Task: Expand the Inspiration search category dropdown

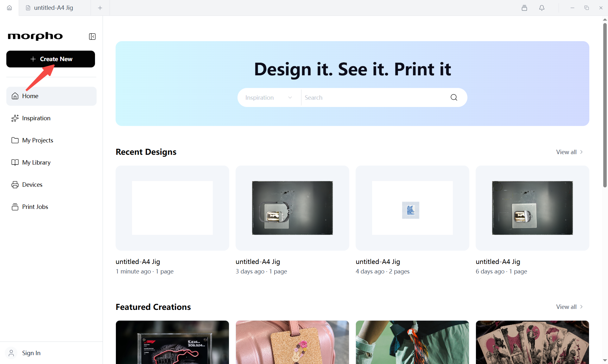Action: [x=269, y=97]
